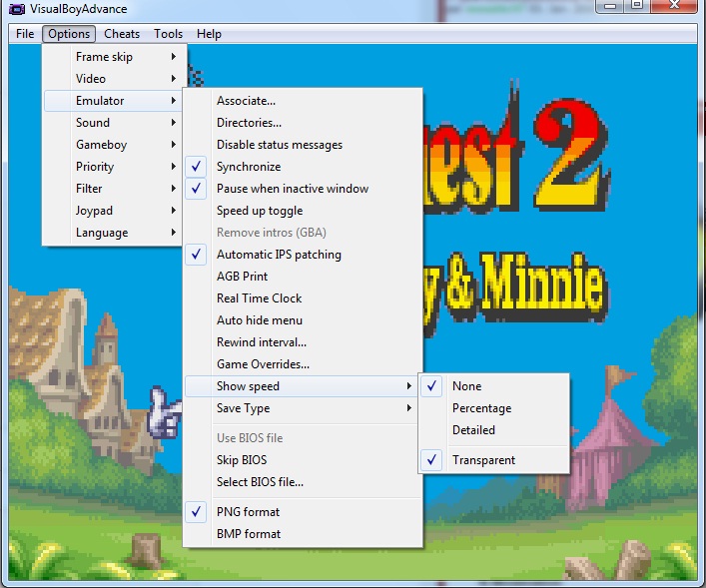
Task: Open the Cheats menu
Action: (x=122, y=34)
